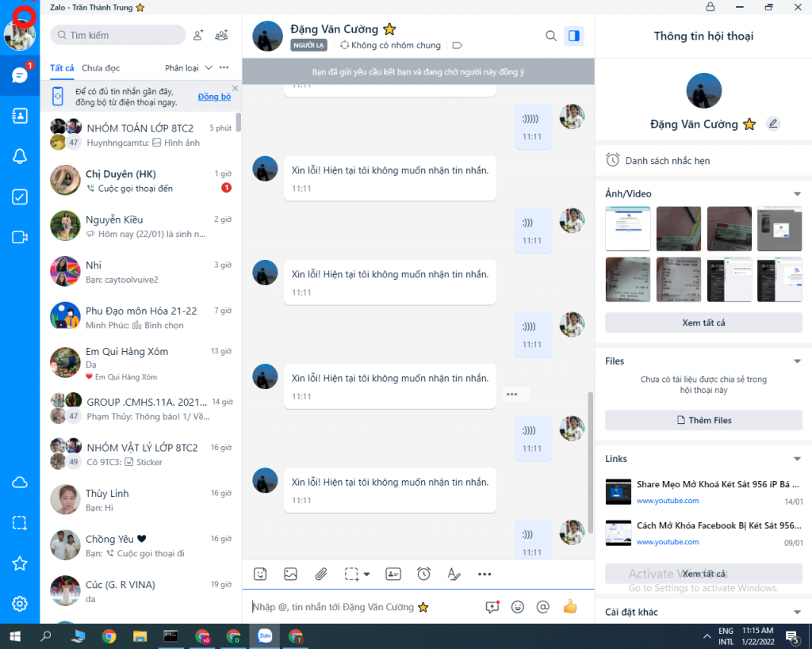Open the Phân loại filter dropdown
The width and height of the screenshot is (812, 649).
tap(189, 68)
